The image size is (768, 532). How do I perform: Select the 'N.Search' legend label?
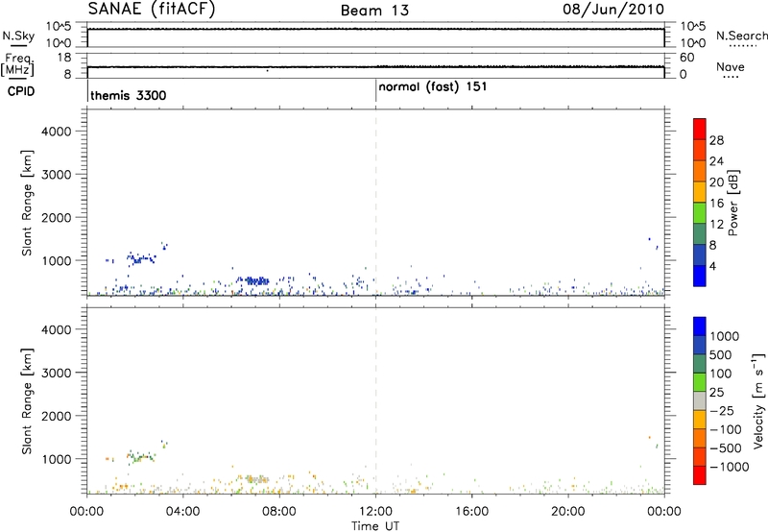(742, 36)
